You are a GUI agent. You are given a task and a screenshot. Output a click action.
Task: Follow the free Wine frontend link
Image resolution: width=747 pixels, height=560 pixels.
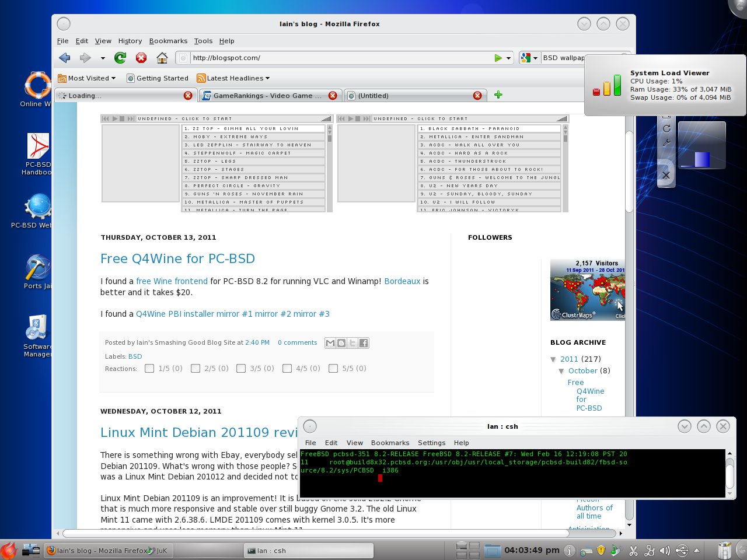[172, 281]
